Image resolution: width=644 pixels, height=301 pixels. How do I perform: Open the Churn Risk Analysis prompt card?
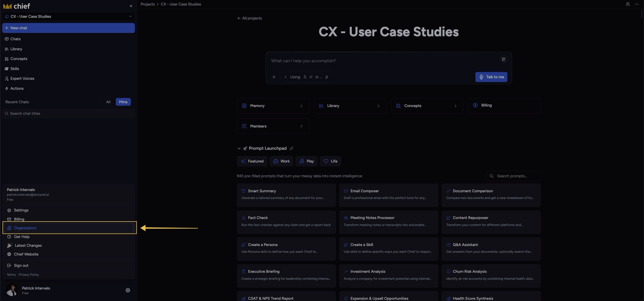pyautogui.click(x=491, y=276)
